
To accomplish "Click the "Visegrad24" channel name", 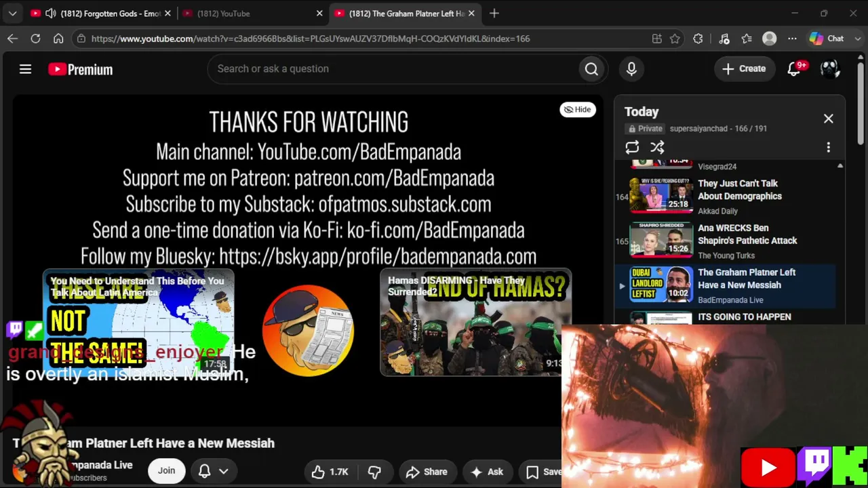I will (x=717, y=167).
